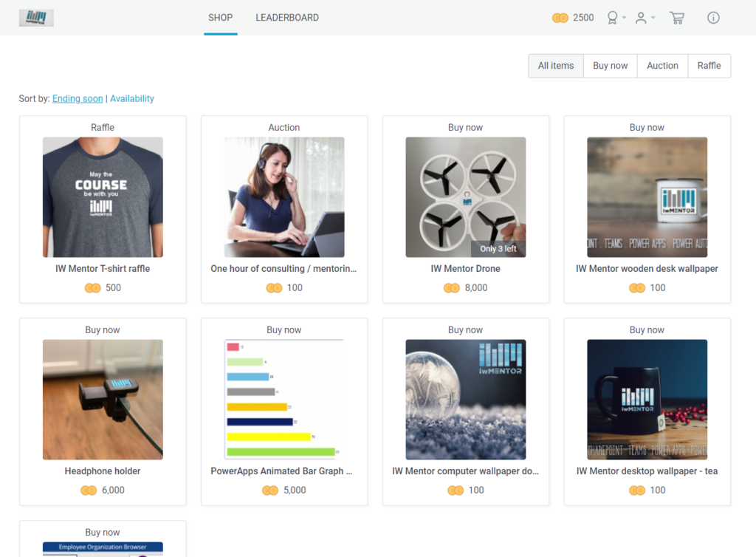This screenshot has width=756, height=557.
Task: Click the 8,000 price on Drone card
Action: tap(476, 288)
